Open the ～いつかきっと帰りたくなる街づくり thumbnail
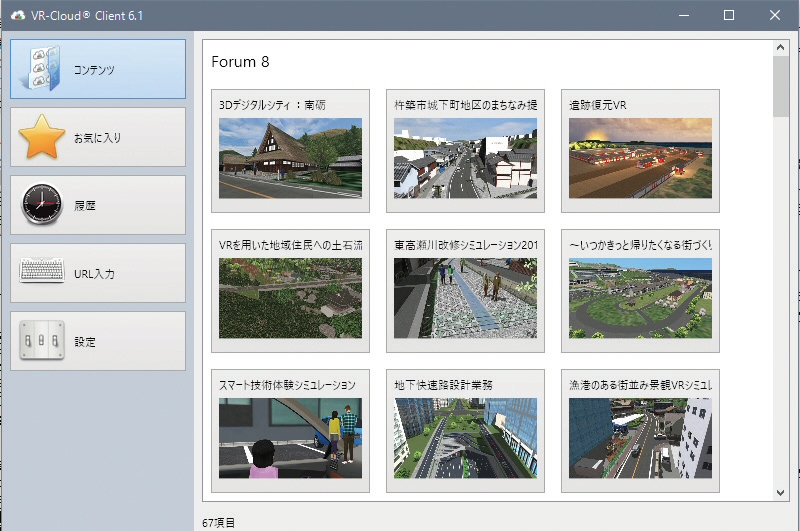The image size is (800, 531). [640, 298]
